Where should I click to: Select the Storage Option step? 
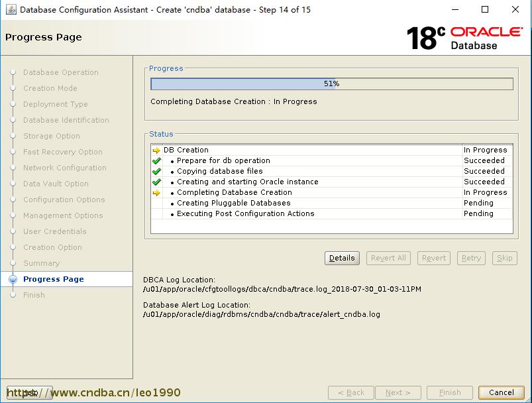click(x=52, y=136)
